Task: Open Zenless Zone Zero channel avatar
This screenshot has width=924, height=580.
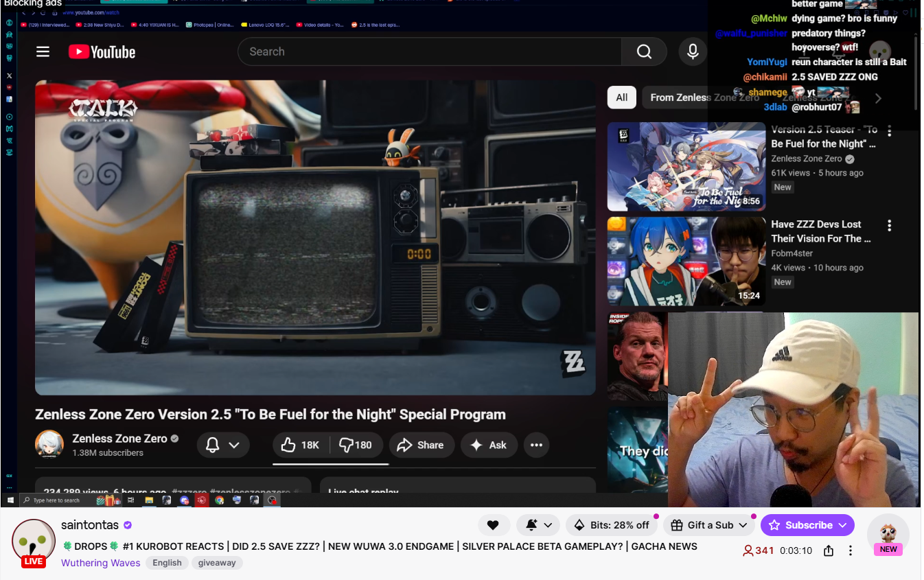Action: [49, 445]
